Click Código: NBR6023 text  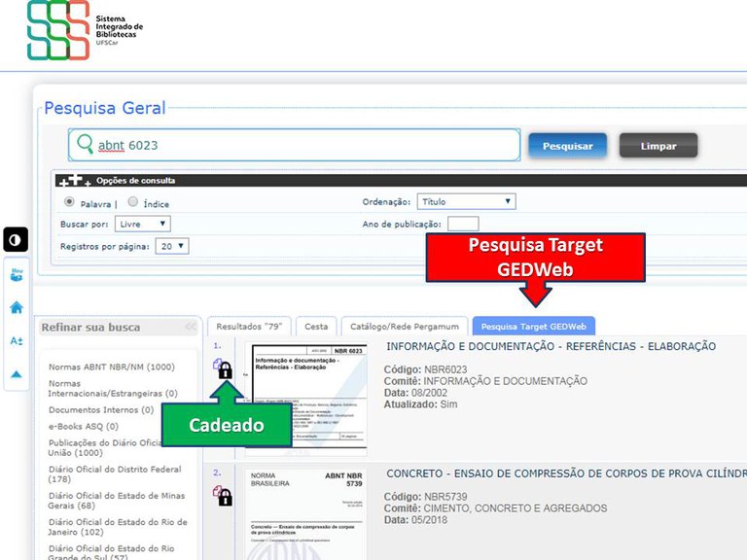[425, 369]
